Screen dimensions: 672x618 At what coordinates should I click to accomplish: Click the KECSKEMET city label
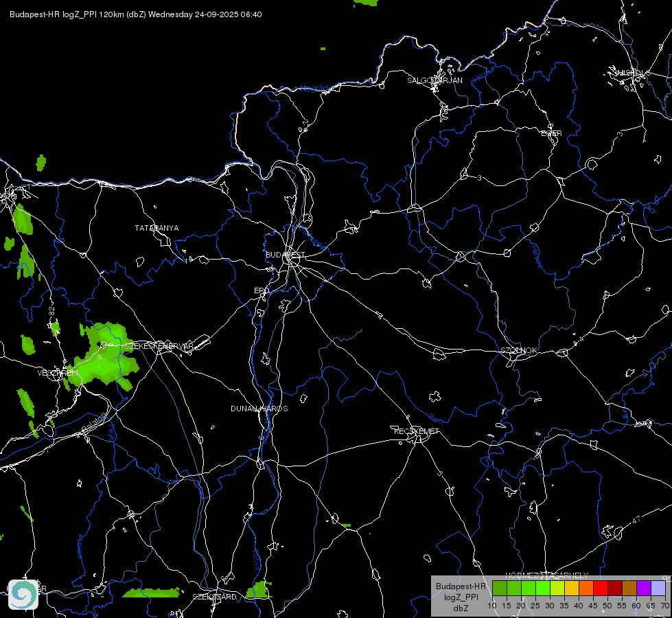click(x=417, y=431)
